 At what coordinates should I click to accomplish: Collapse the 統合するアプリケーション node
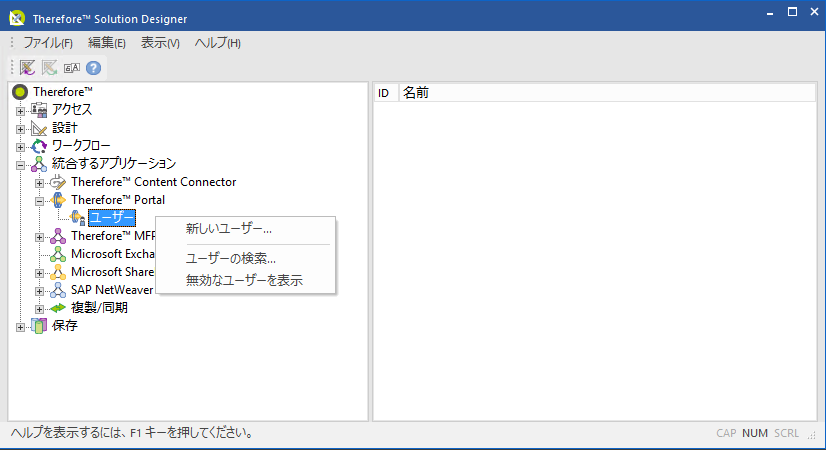coord(20,165)
